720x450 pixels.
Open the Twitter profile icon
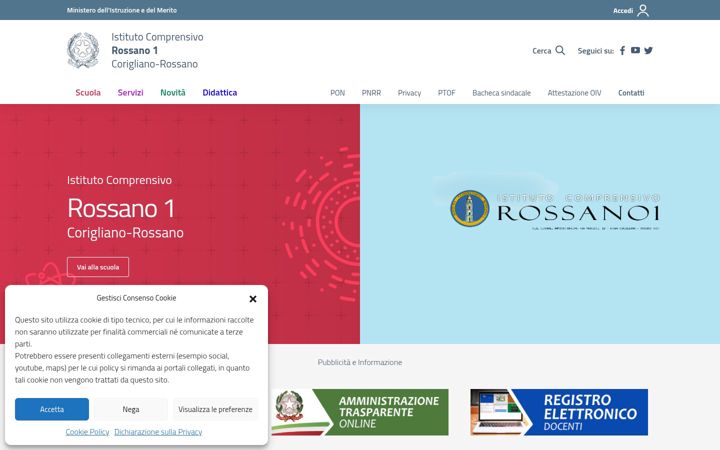648,51
